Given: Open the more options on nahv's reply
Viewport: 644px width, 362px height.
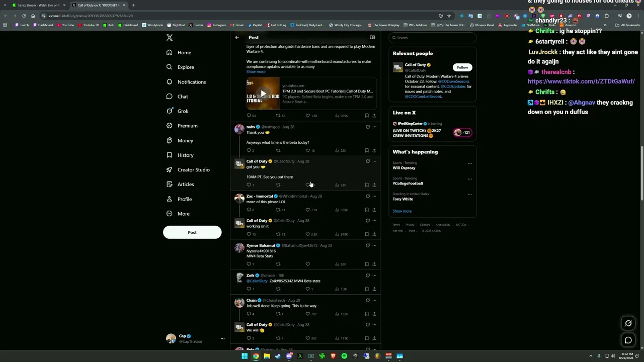Looking at the screenshot, I should (374, 127).
